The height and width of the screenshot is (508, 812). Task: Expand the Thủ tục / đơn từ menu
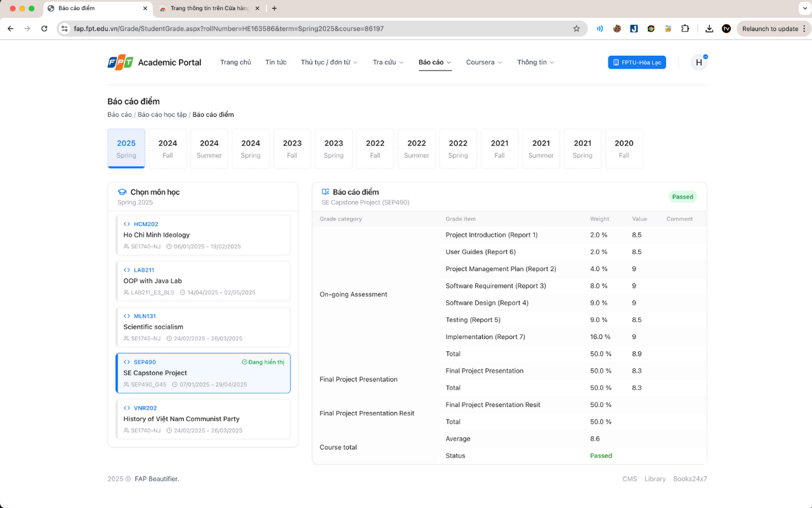329,62
